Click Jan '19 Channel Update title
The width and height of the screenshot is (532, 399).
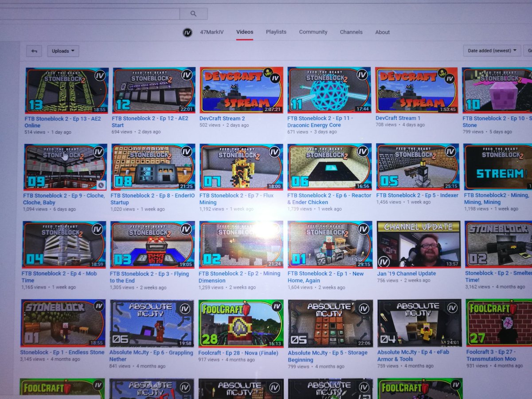pos(407,274)
